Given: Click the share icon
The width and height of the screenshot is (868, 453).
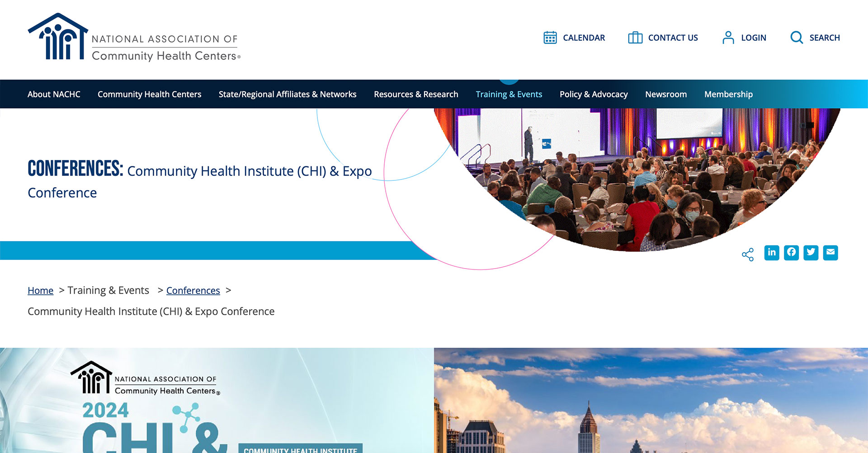Looking at the screenshot, I should (x=748, y=254).
